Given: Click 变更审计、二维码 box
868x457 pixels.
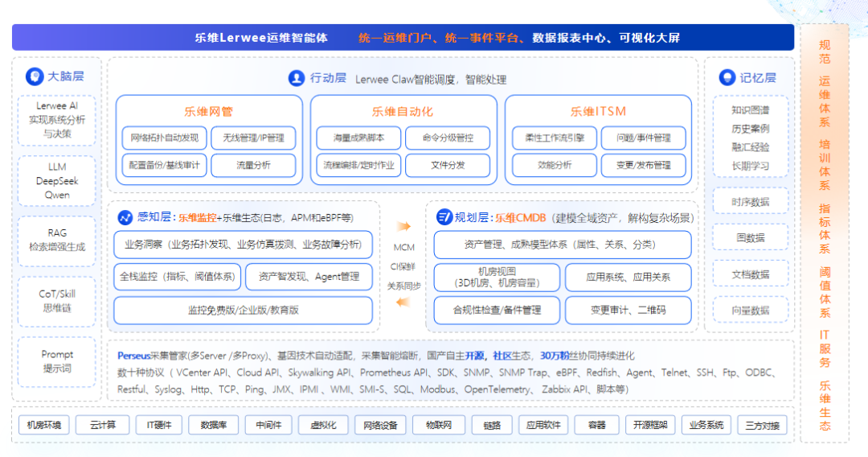Looking at the screenshot, I should [628, 311].
